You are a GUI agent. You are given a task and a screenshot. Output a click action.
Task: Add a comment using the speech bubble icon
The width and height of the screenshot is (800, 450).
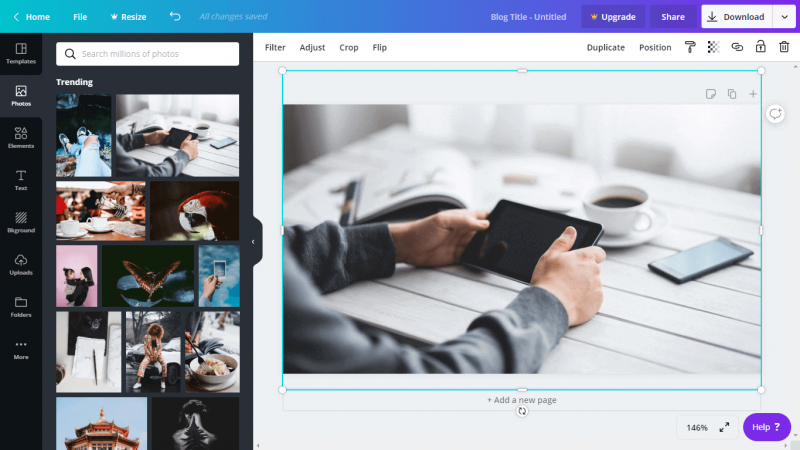click(x=775, y=114)
